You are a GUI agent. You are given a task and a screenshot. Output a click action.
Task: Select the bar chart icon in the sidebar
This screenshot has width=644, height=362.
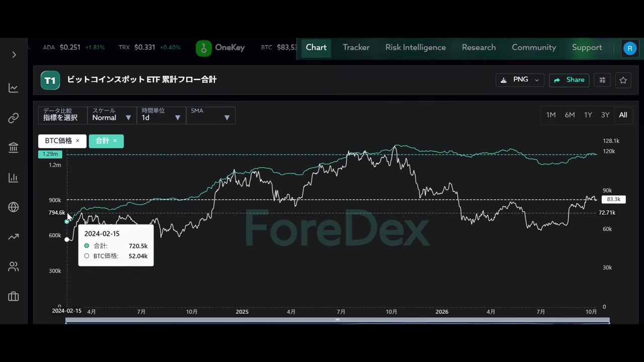click(14, 177)
